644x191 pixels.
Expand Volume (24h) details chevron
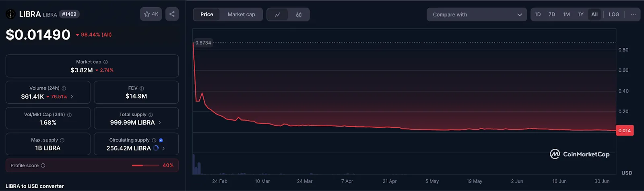coord(72,97)
